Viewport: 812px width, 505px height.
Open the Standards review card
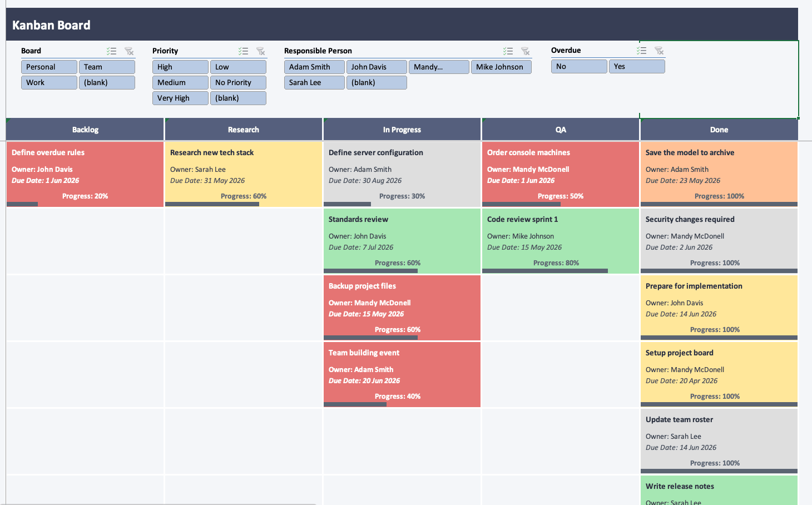402,241
